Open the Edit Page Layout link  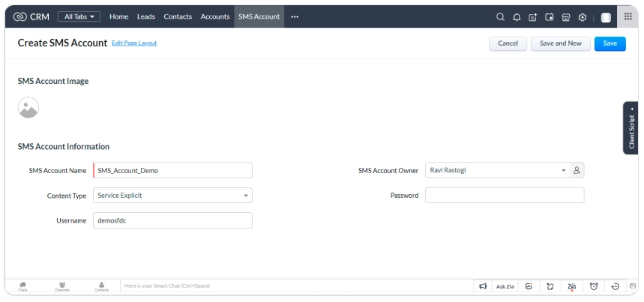tap(134, 43)
